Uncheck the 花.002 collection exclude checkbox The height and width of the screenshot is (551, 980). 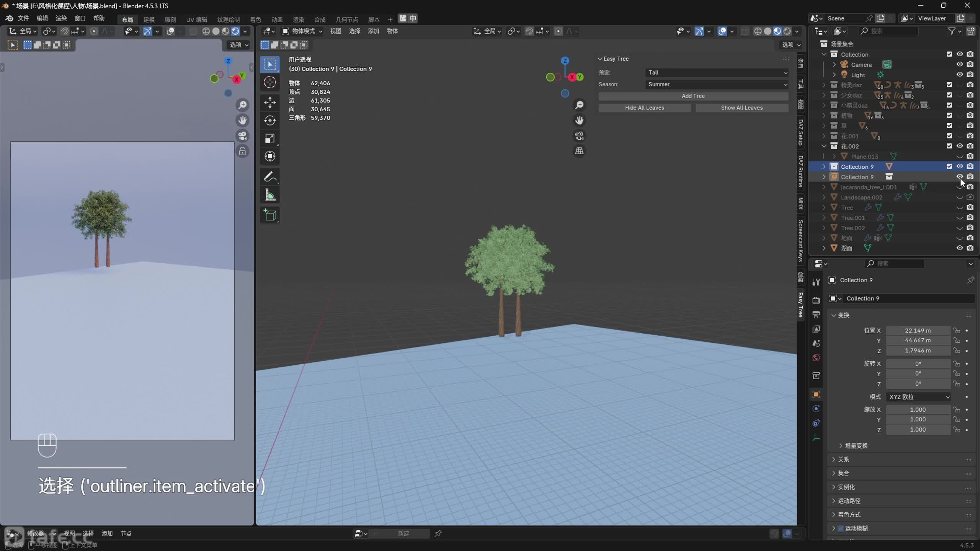click(x=949, y=146)
